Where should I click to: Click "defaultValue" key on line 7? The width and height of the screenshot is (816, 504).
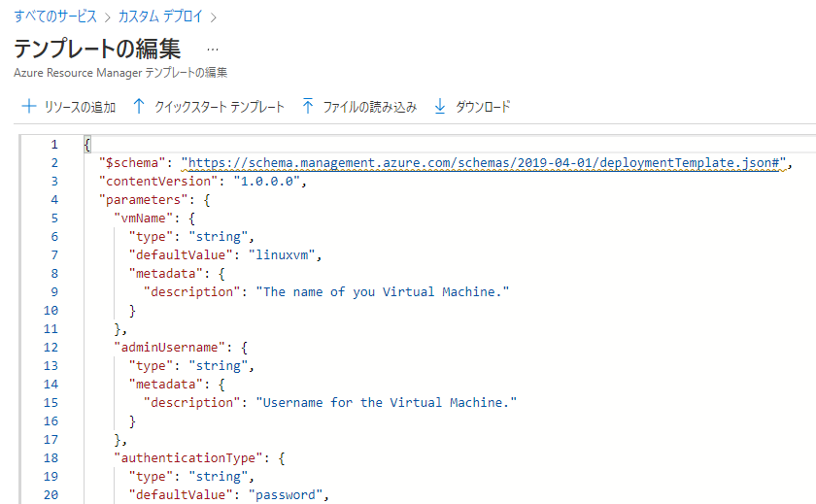pos(181,254)
